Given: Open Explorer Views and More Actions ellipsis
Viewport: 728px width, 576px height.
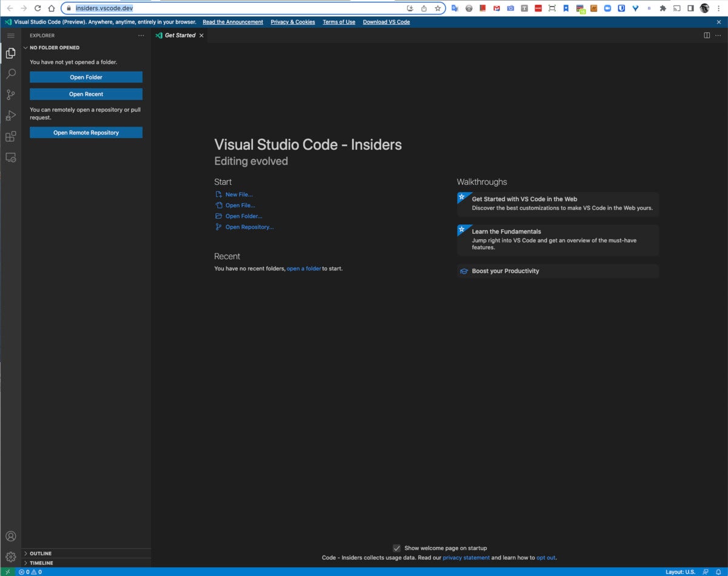Looking at the screenshot, I should coord(141,35).
